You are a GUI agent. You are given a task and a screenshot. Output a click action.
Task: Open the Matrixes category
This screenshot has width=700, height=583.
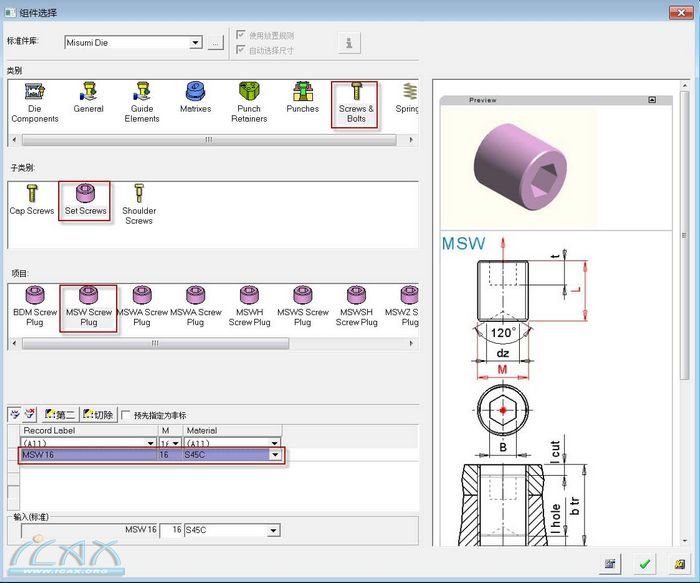[x=196, y=98]
